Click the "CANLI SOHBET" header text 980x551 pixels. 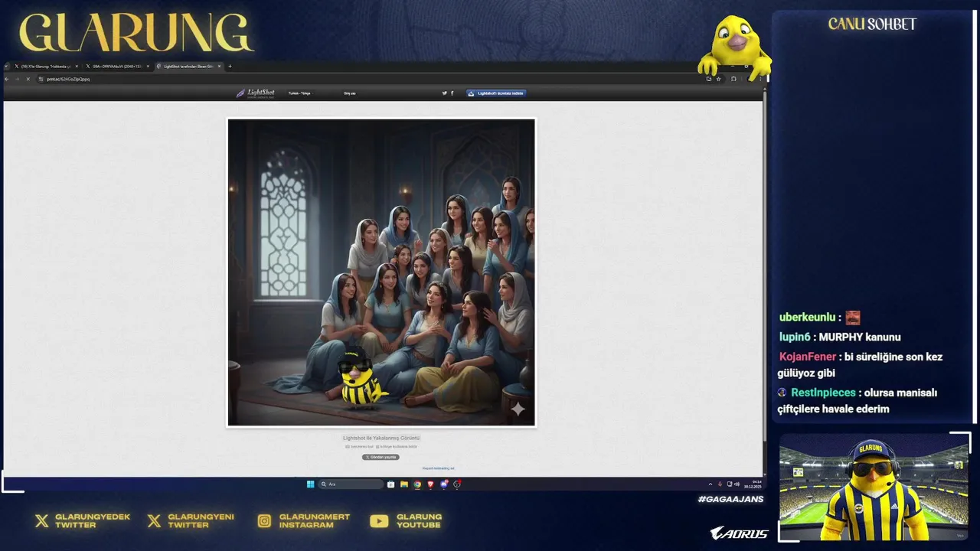[x=873, y=24]
